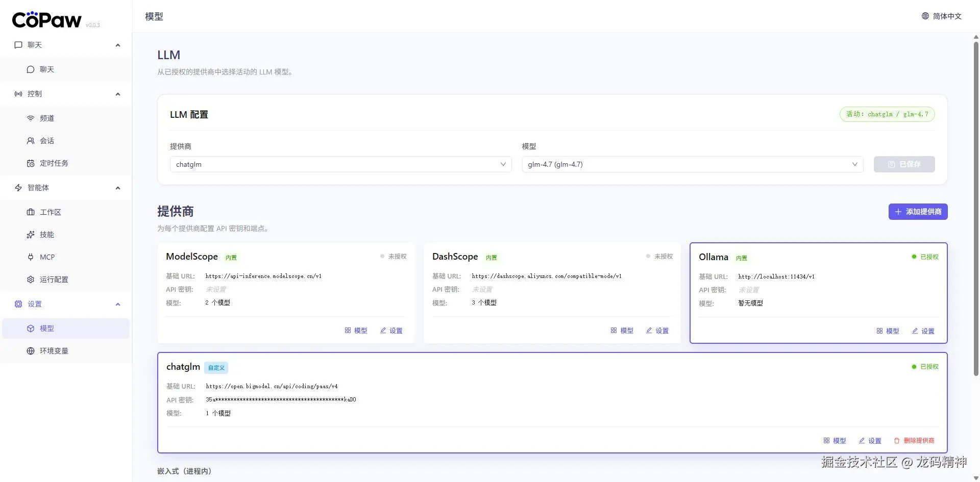Screen dimensions: 980x482
Task: Click the Sessions people icon
Action: pos(31,141)
